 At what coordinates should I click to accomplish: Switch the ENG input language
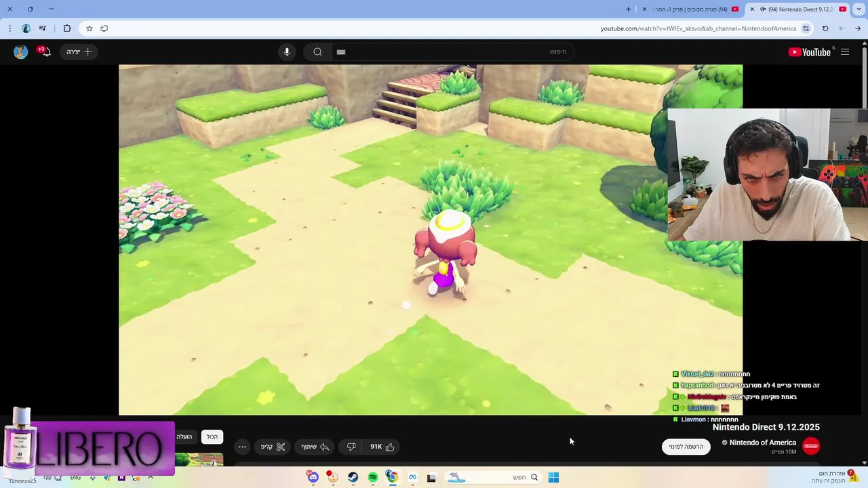click(75, 478)
